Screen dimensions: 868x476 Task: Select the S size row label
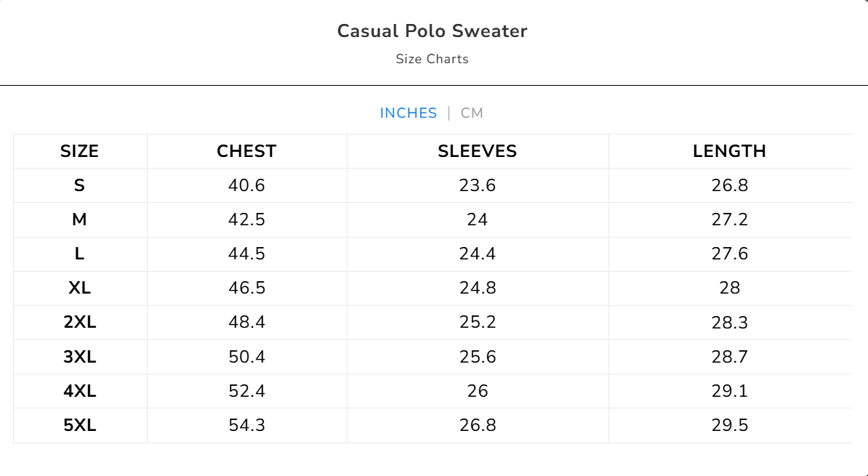click(x=79, y=185)
